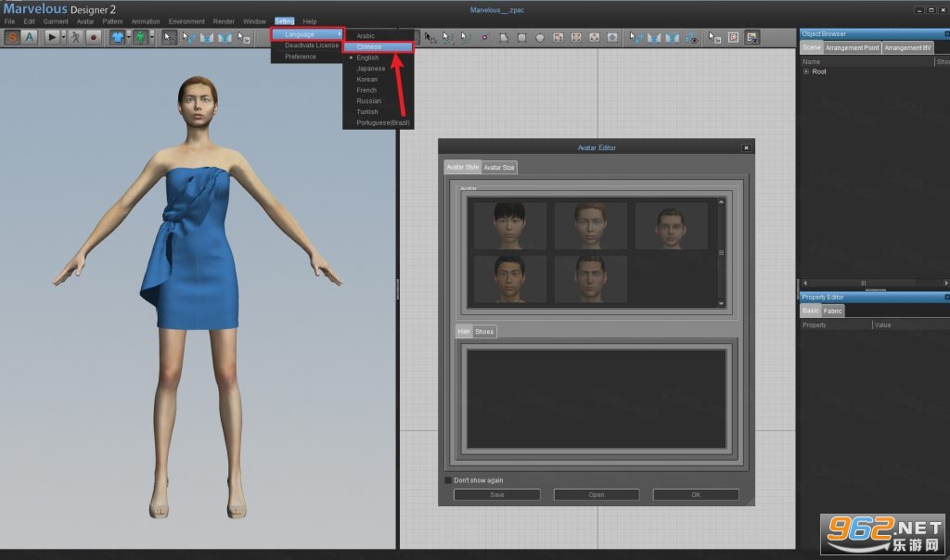
Task: Pick the top-right male avatar thumbnail
Action: tap(671, 226)
